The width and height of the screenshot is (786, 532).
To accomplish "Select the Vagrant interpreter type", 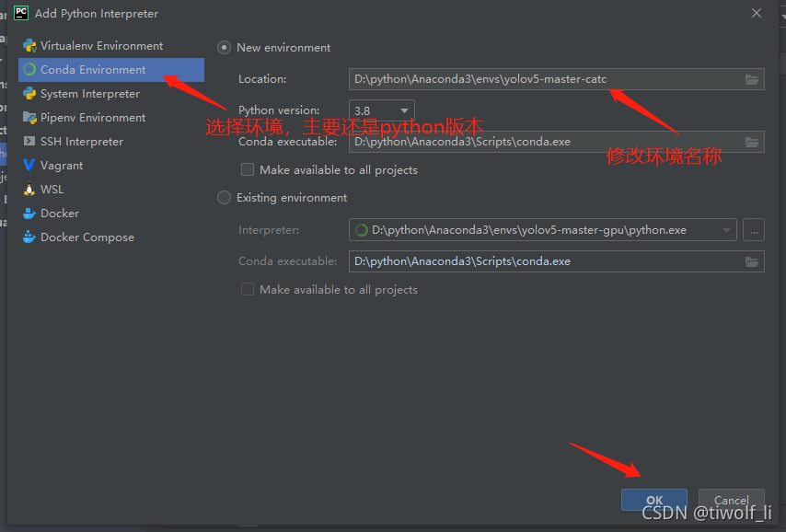I will 64,165.
